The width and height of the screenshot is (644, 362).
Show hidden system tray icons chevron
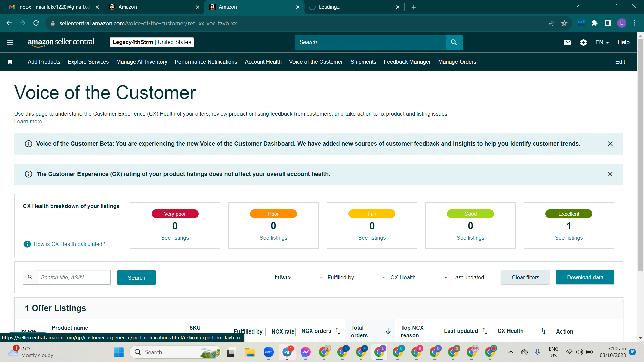point(511,352)
